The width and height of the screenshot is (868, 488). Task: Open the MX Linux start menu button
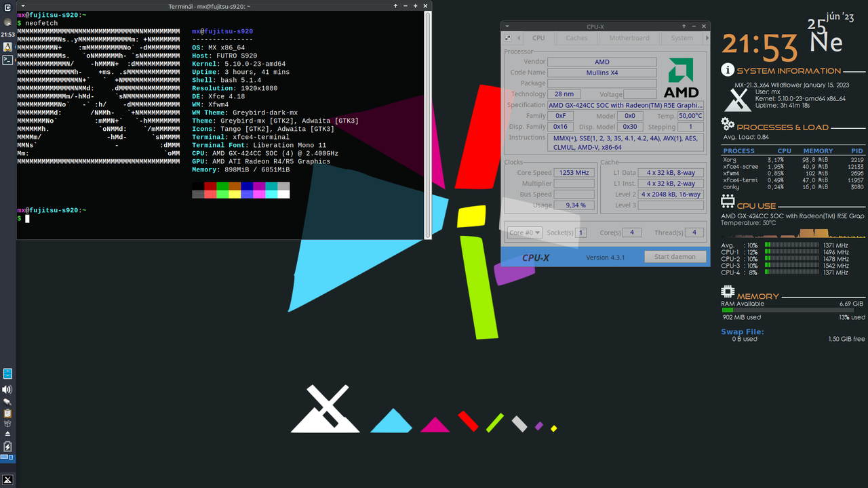7,479
